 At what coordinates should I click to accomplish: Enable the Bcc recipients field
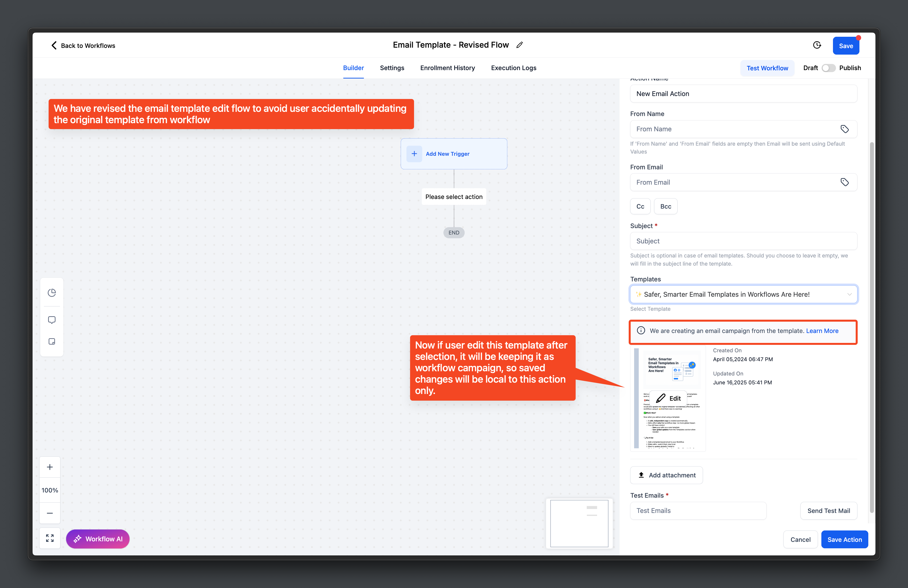(x=665, y=206)
